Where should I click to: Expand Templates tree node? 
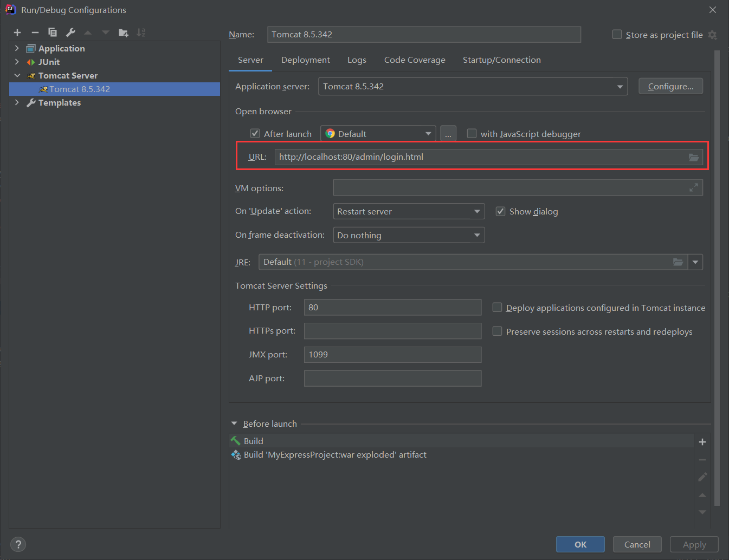17,102
